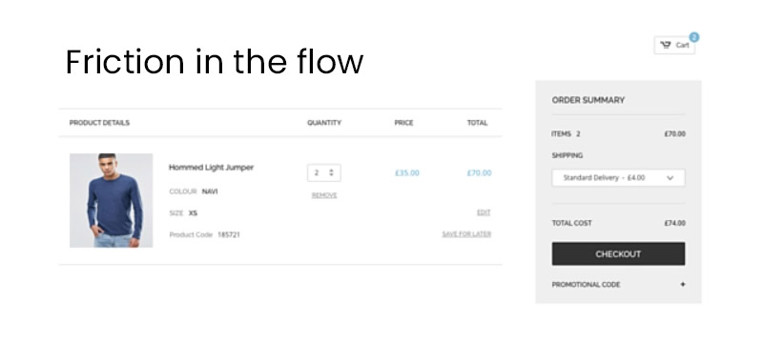Save the jumper for later
Viewport: 763px width, 362px height.
(466, 234)
